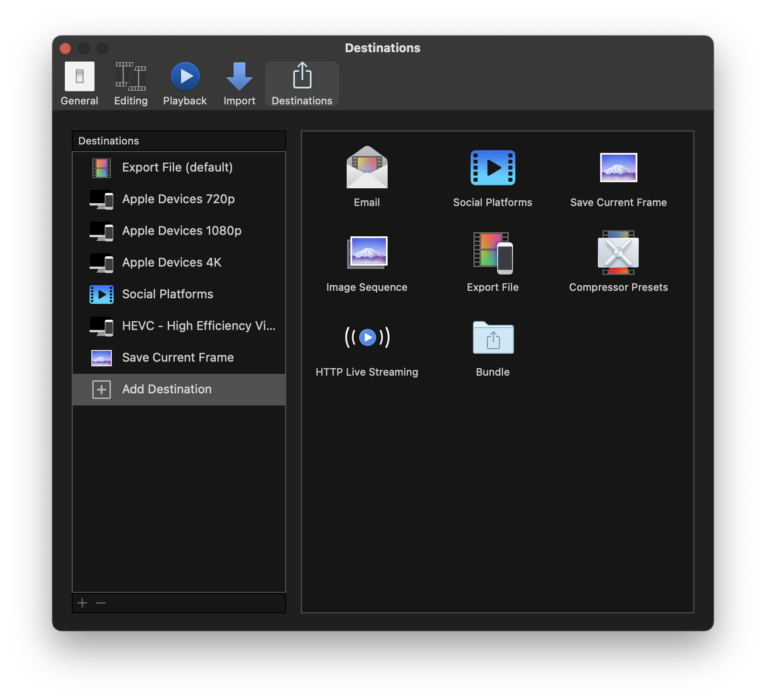Click the Bundle folder icon
The image size is (766, 700).
492,337
